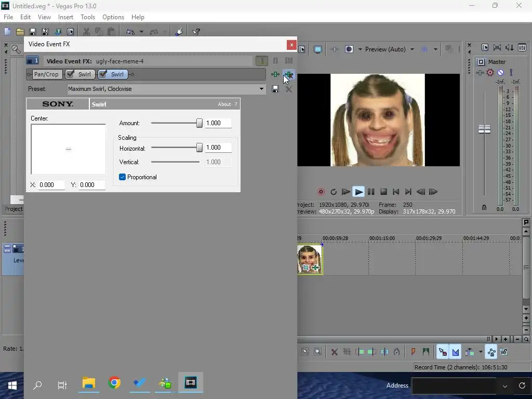This screenshot has width=532, height=399.
Task: Open the Edit menu
Action: coord(25,17)
